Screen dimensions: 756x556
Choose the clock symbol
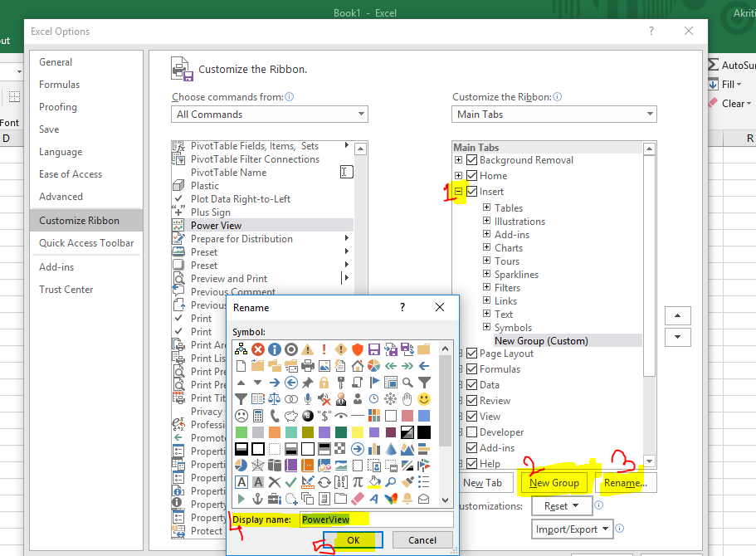point(374,399)
